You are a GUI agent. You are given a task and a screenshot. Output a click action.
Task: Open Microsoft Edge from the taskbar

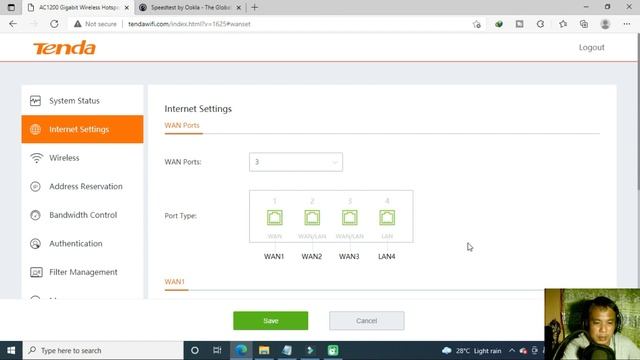241,351
